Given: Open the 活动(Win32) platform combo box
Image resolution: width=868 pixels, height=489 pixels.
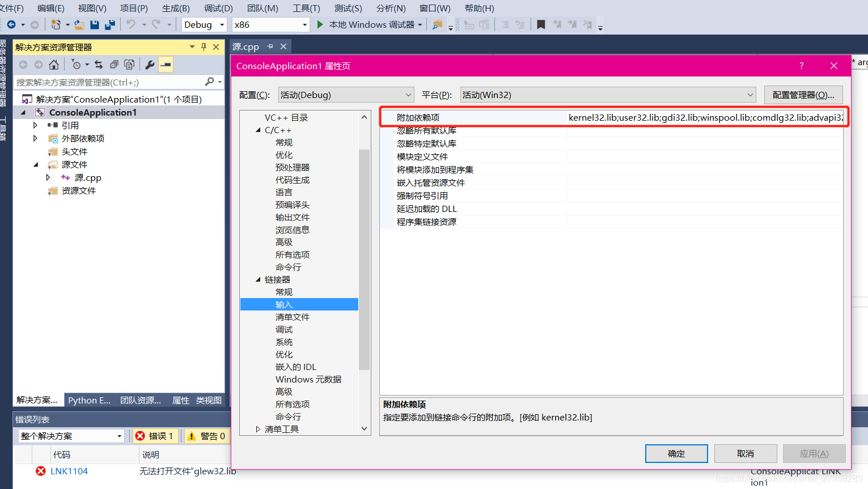Looking at the screenshot, I should tap(608, 95).
